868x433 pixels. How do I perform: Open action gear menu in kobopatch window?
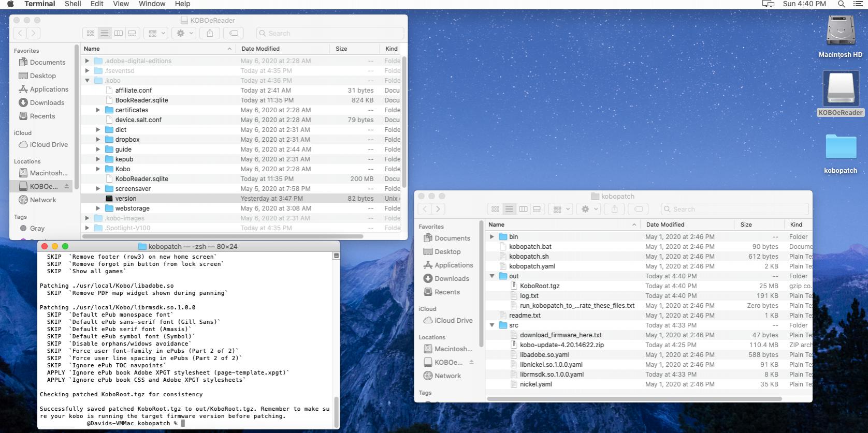[589, 209]
